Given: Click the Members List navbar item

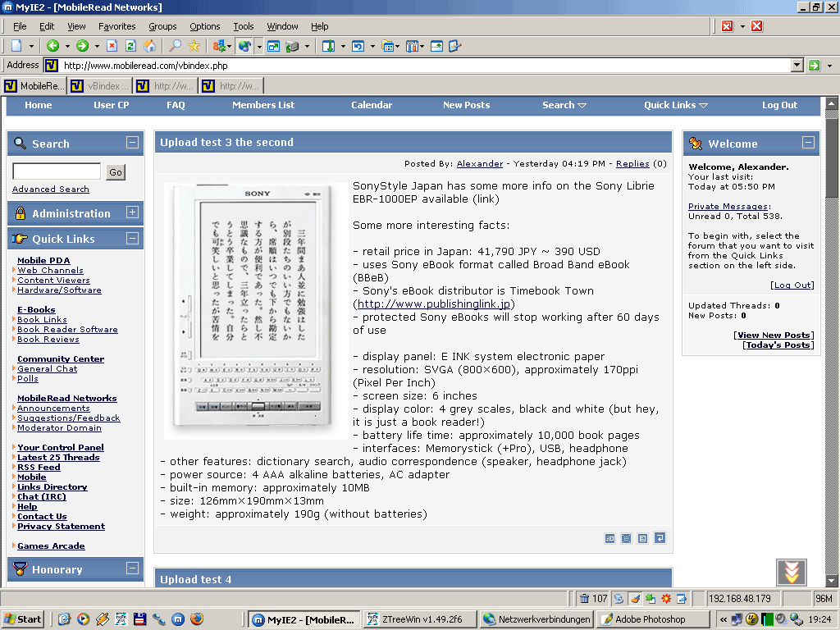Looking at the screenshot, I should pyautogui.click(x=263, y=106).
